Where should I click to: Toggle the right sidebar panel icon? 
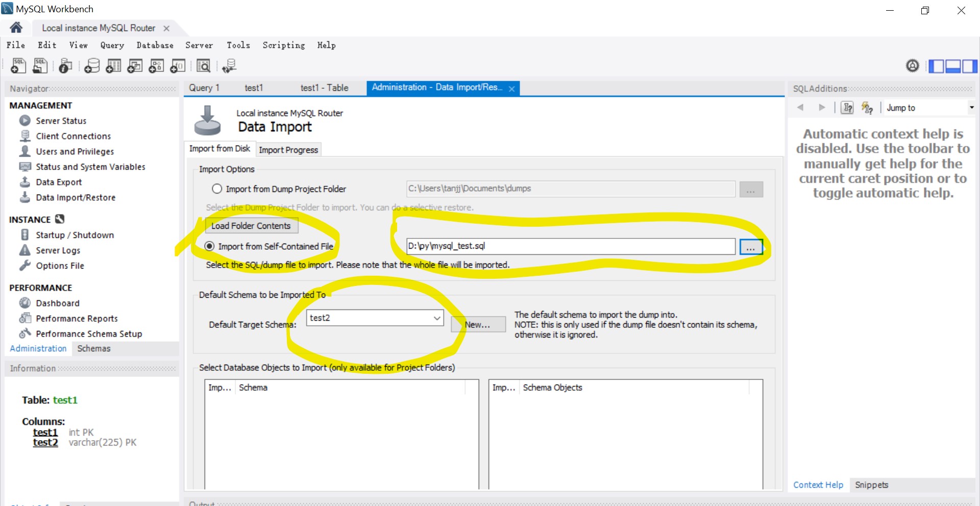(970, 66)
